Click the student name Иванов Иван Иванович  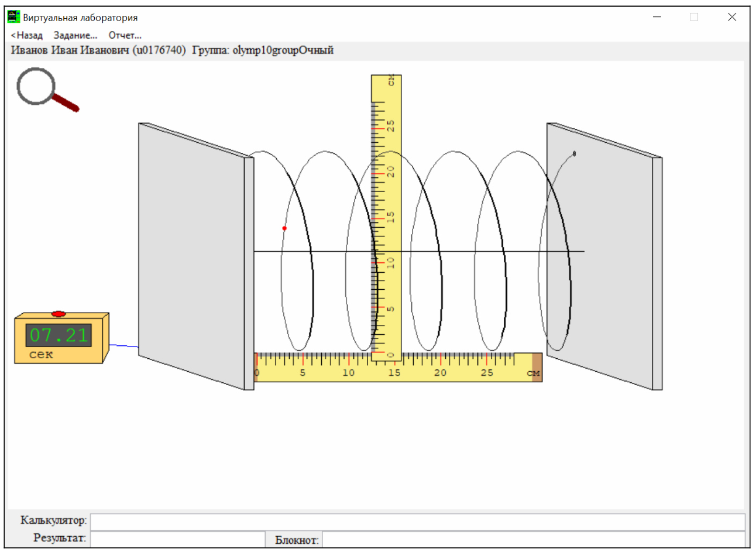(x=70, y=50)
